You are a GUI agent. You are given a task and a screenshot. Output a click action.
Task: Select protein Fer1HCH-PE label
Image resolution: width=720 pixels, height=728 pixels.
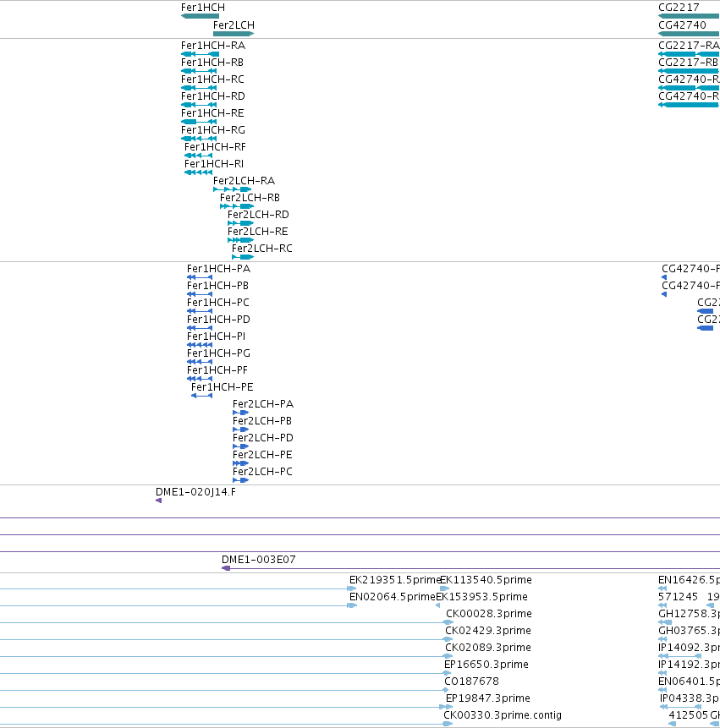(x=222, y=387)
